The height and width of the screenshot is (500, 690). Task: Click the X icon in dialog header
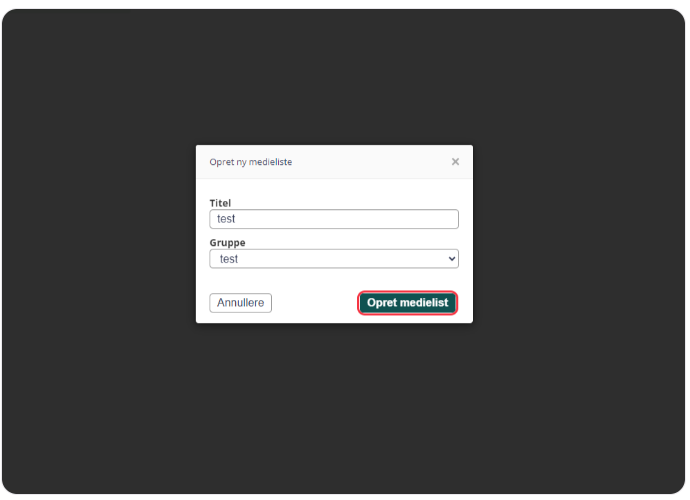point(455,162)
